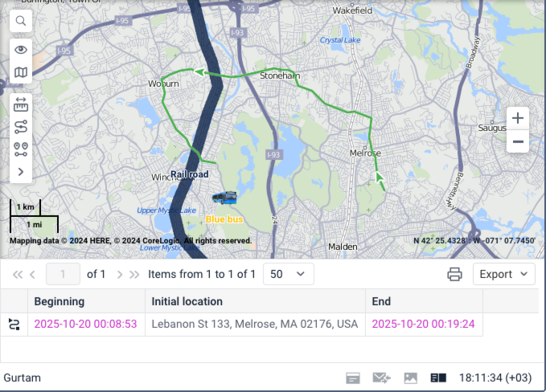Open the map source selector
This screenshot has width=546, height=392.
click(21, 73)
